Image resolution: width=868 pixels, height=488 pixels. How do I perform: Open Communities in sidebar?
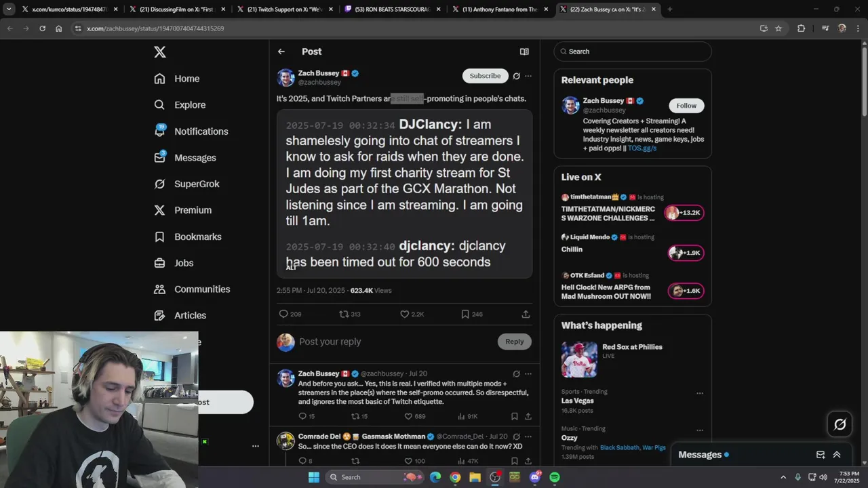[192, 289]
